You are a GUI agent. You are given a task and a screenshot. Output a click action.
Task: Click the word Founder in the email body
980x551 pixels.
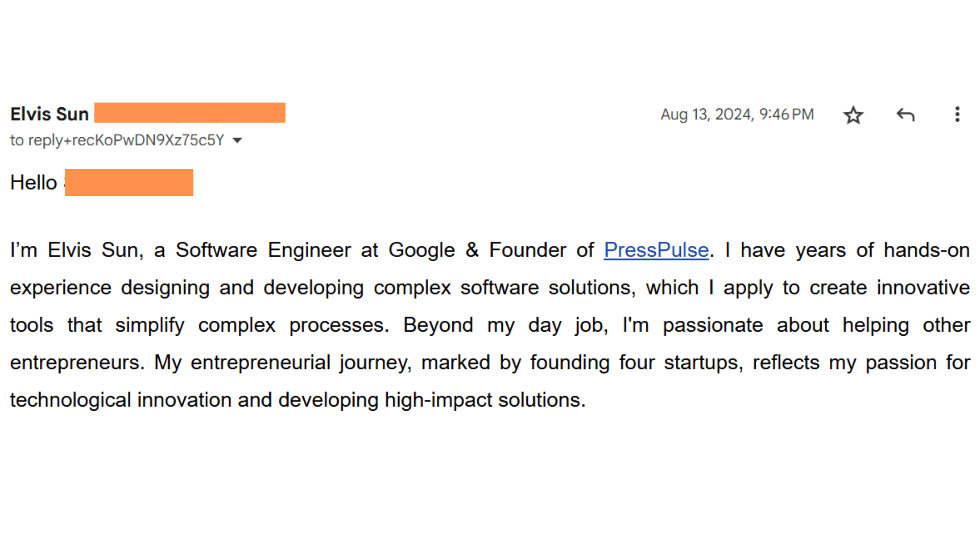click(x=527, y=250)
